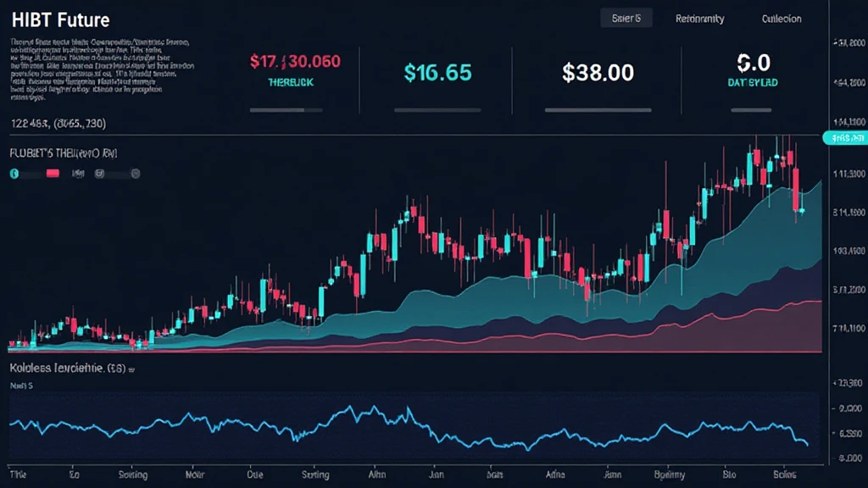Click the last red candlestick on chart
Image resolution: width=868 pixels, height=488 pixels.
[798, 193]
